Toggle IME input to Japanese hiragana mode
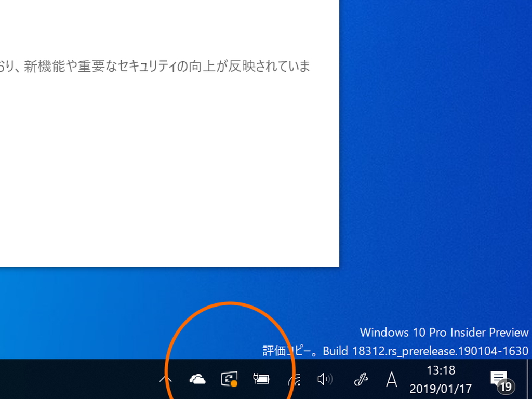The width and height of the screenshot is (532, 399). [391, 380]
